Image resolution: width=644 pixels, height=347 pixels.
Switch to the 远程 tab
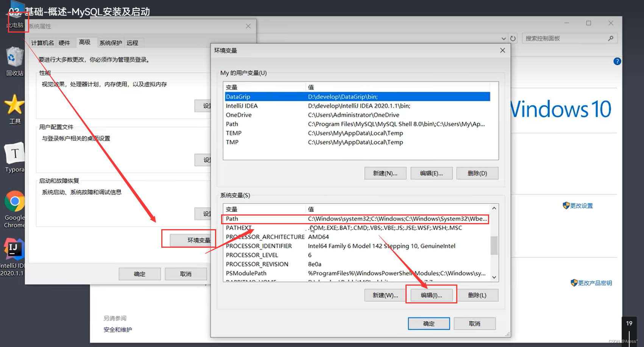tap(133, 43)
